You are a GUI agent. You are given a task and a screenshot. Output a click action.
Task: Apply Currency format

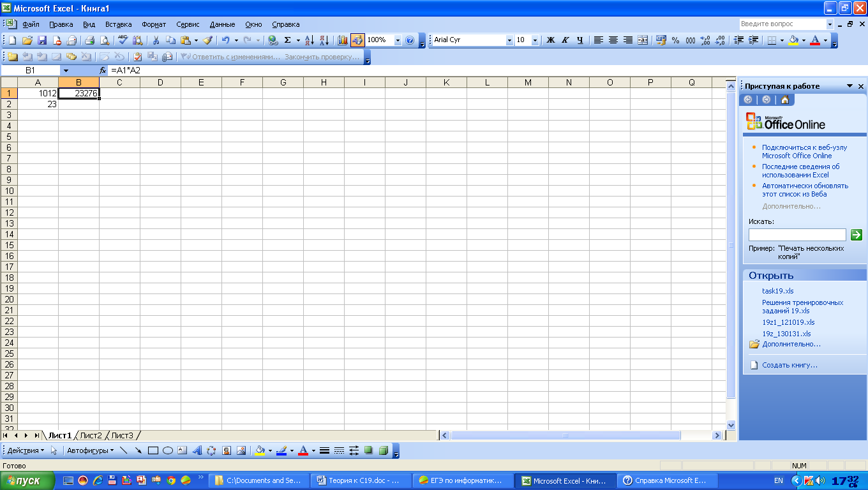661,40
